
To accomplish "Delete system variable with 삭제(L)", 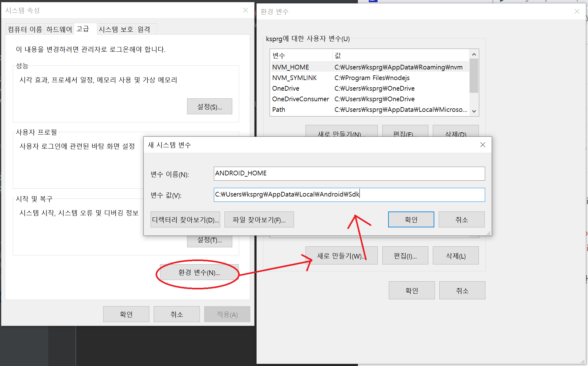I will coord(456,256).
